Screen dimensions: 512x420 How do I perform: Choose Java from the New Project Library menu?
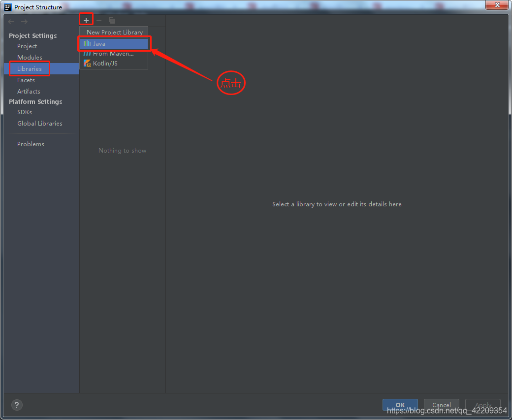click(114, 43)
